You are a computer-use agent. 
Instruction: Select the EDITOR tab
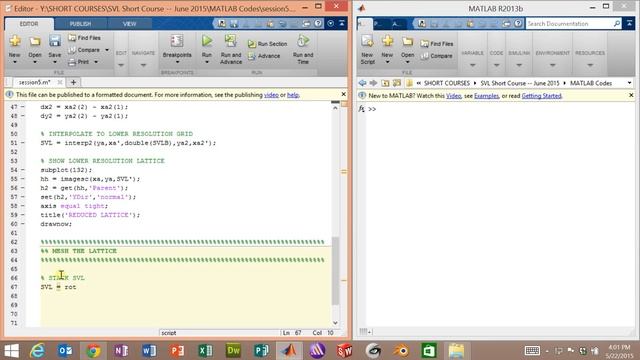(x=29, y=24)
